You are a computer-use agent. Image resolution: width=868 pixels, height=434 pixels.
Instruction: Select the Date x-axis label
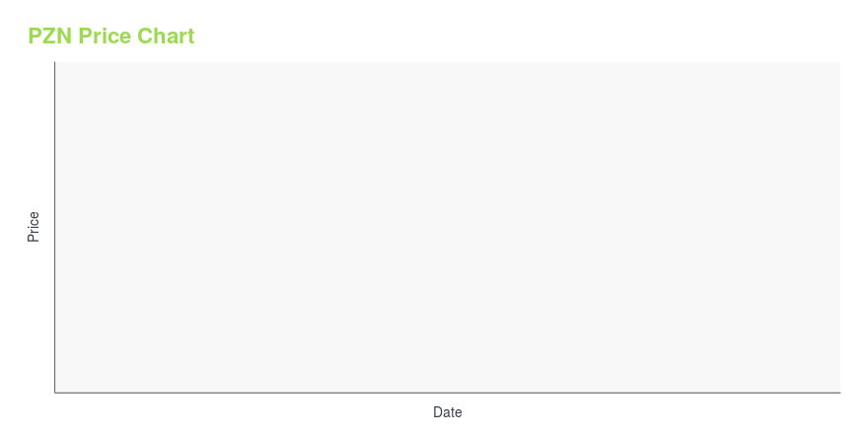click(447, 412)
